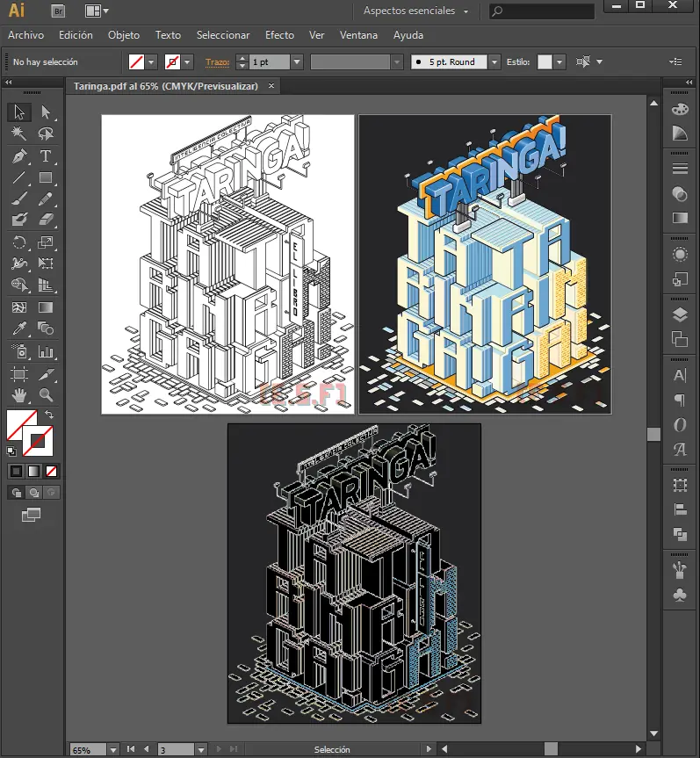The image size is (700, 758).
Task: Open fill color dropdown arrow
Action: pos(151,61)
